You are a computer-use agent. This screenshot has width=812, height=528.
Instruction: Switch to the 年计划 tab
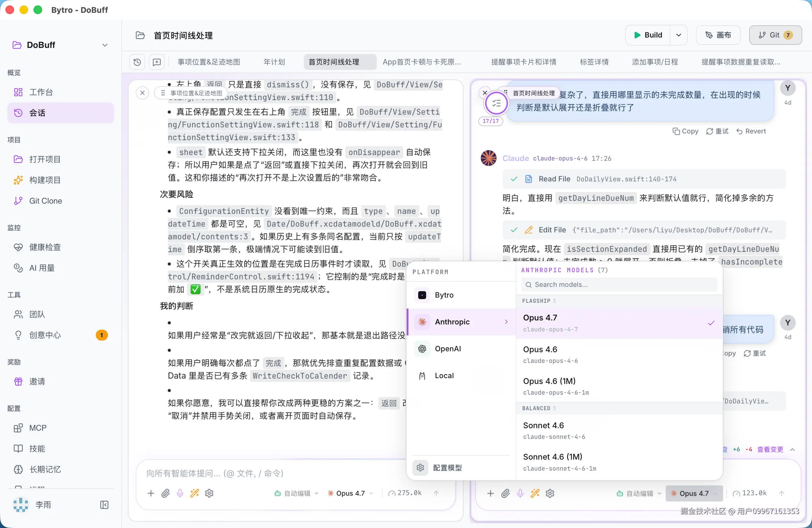point(274,62)
